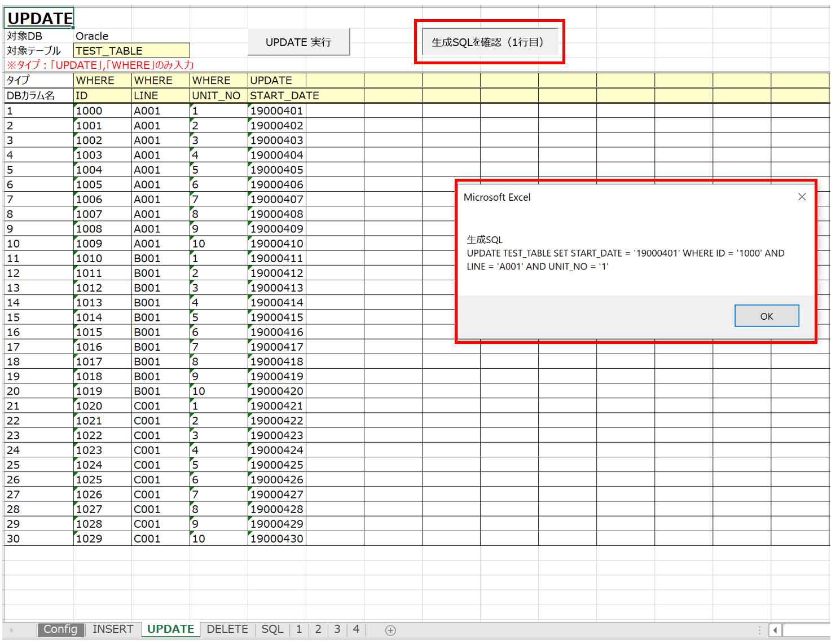Click OK in the Microsoft Excel dialog

tap(767, 316)
